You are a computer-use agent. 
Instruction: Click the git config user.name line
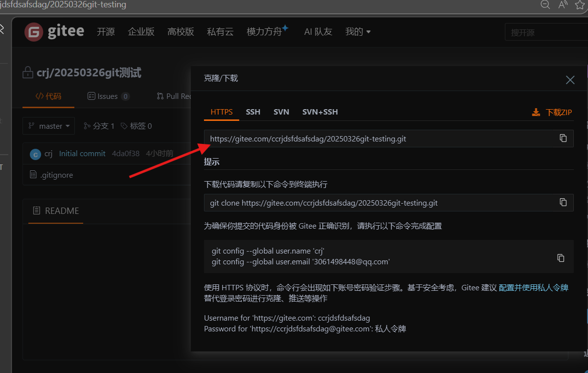[x=268, y=251]
